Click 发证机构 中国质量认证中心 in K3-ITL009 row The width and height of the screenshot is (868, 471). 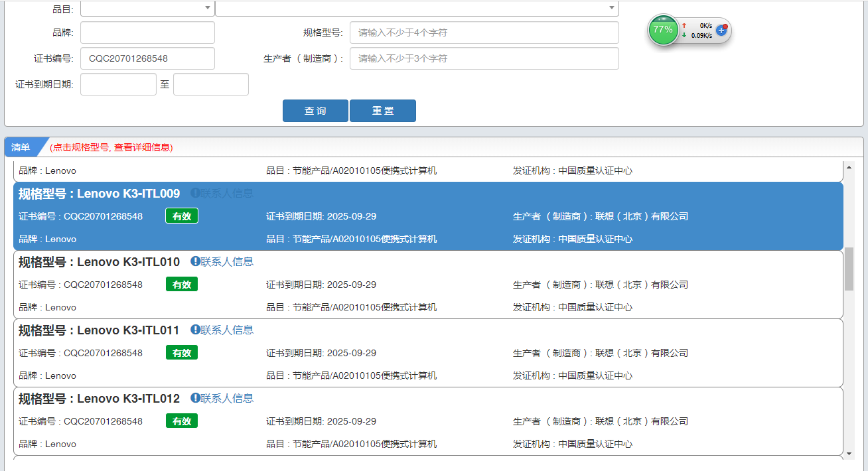point(573,239)
